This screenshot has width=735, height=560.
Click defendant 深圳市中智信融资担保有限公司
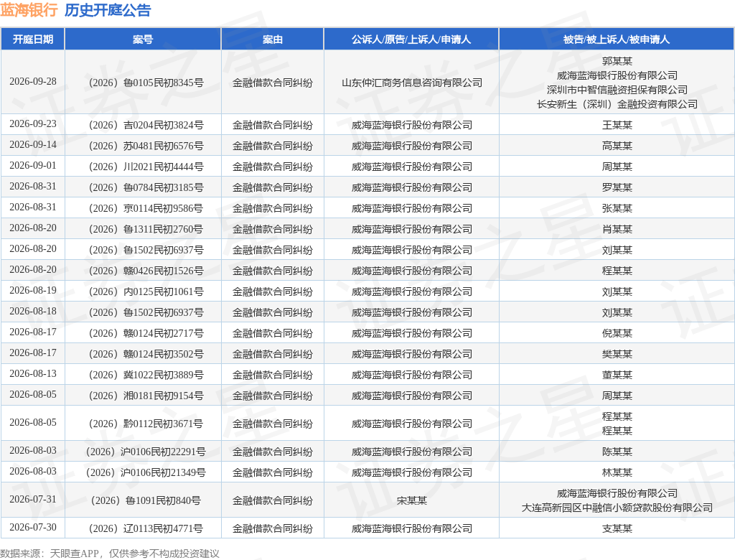(x=617, y=90)
